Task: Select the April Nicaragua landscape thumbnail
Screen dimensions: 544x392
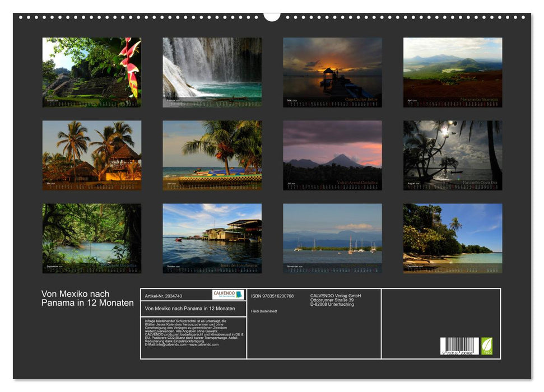Action: click(x=453, y=72)
